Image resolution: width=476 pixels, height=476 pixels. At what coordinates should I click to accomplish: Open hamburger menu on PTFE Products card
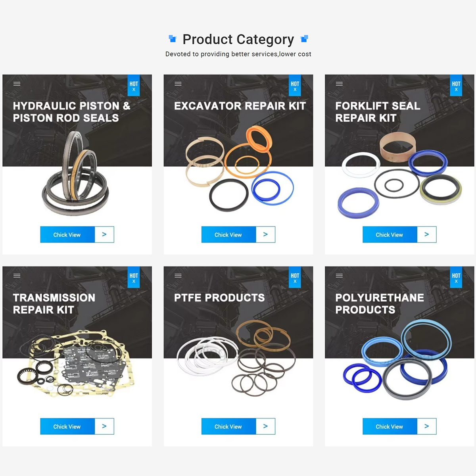point(178,276)
